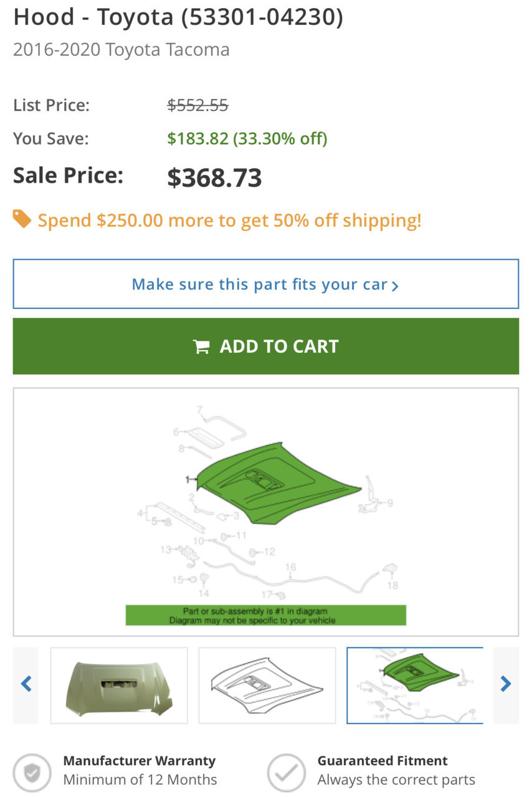532x797 pixels.
Task: Click the shopping cart icon in Add to Cart
Action: tap(201, 346)
